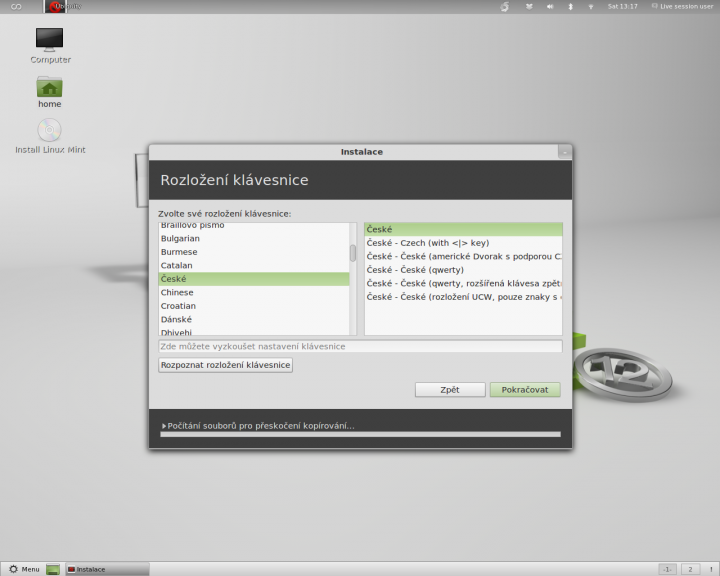Click the infinity Activities icon in top panel

tap(16, 6)
